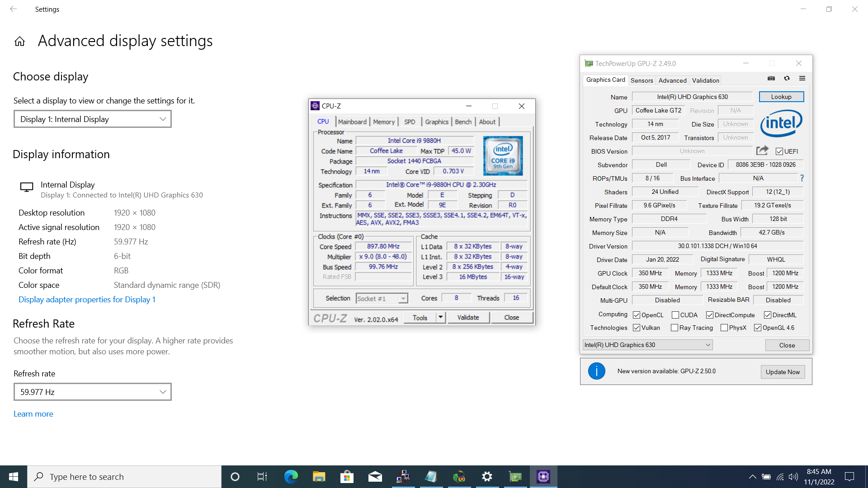Switch to the Mainboard tab in CPU-Z
This screenshot has width=868, height=488.
point(352,122)
